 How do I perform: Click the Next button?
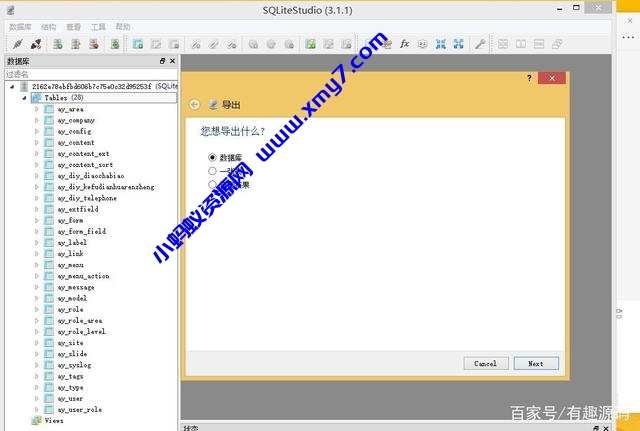[x=536, y=363]
